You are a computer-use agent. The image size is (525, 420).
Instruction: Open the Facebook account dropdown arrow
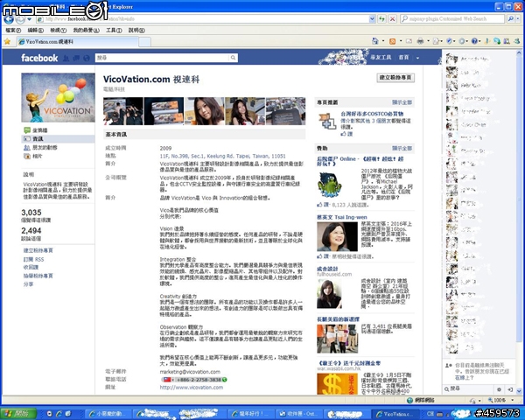tap(417, 58)
